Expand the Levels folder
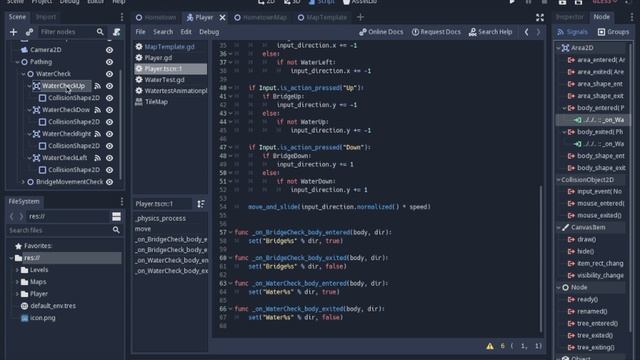The image size is (640, 360). point(17,270)
